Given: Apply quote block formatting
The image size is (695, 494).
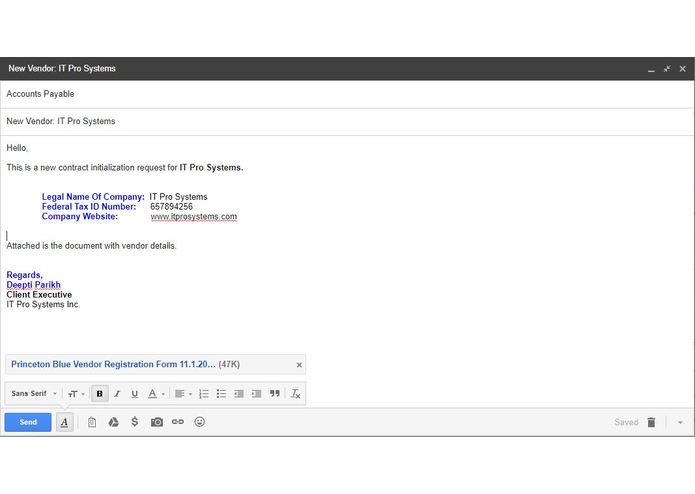Looking at the screenshot, I should coord(275,393).
